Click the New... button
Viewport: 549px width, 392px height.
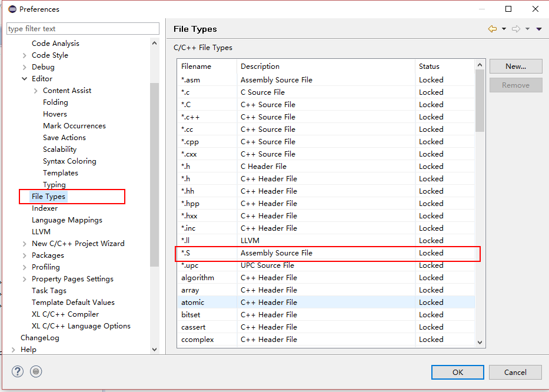point(515,67)
